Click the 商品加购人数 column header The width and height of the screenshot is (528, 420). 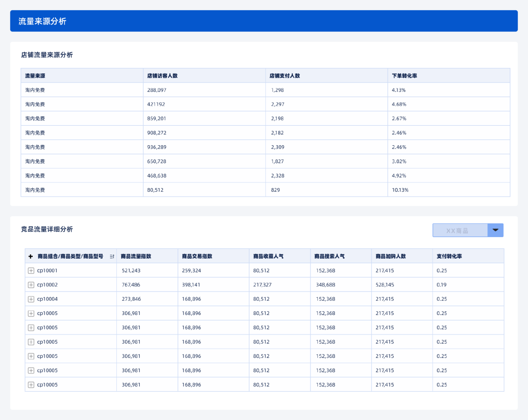pos(391,256)
